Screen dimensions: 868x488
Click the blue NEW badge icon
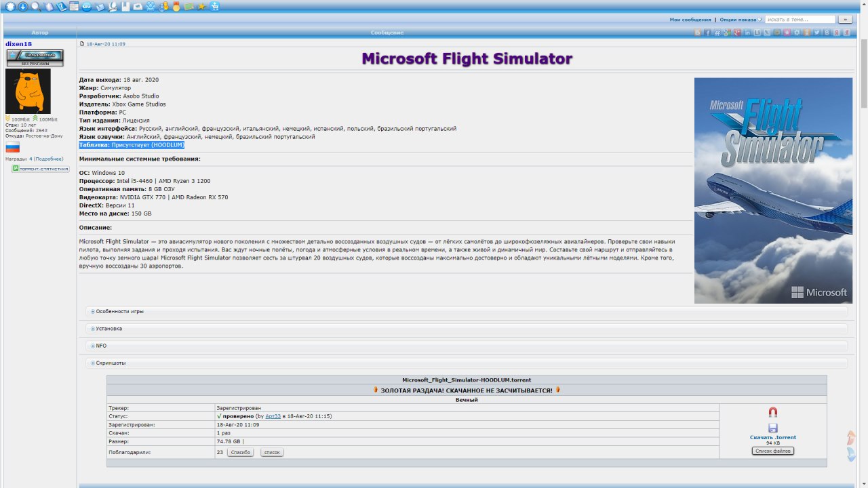click(x=87, y=7)
